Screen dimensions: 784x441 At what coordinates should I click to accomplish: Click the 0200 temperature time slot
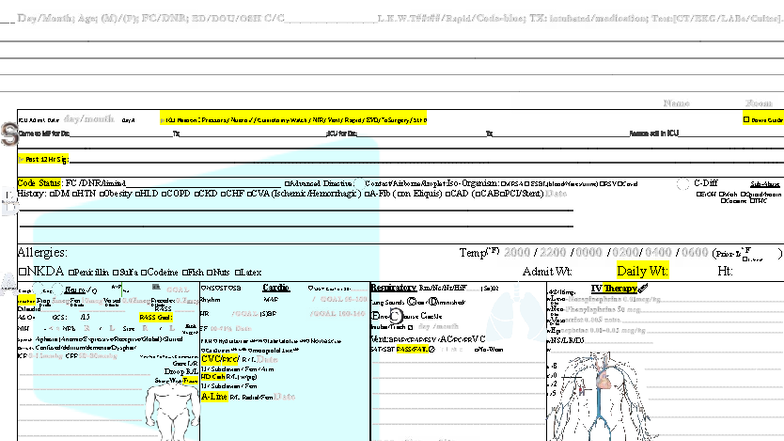pos(626,252)
